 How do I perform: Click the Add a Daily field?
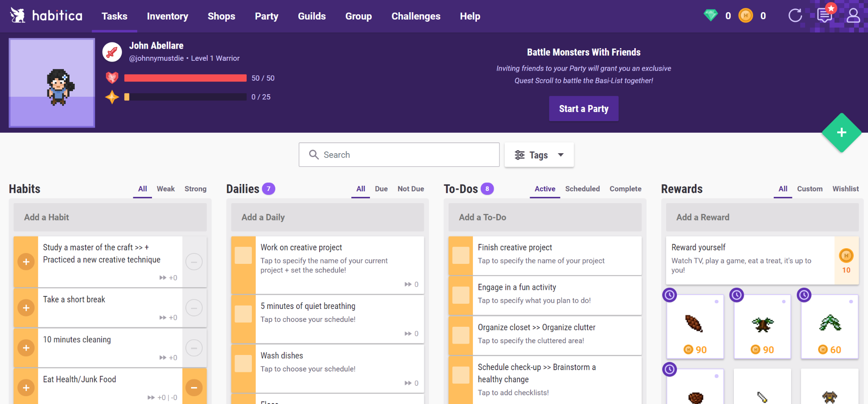coord(328,217)
